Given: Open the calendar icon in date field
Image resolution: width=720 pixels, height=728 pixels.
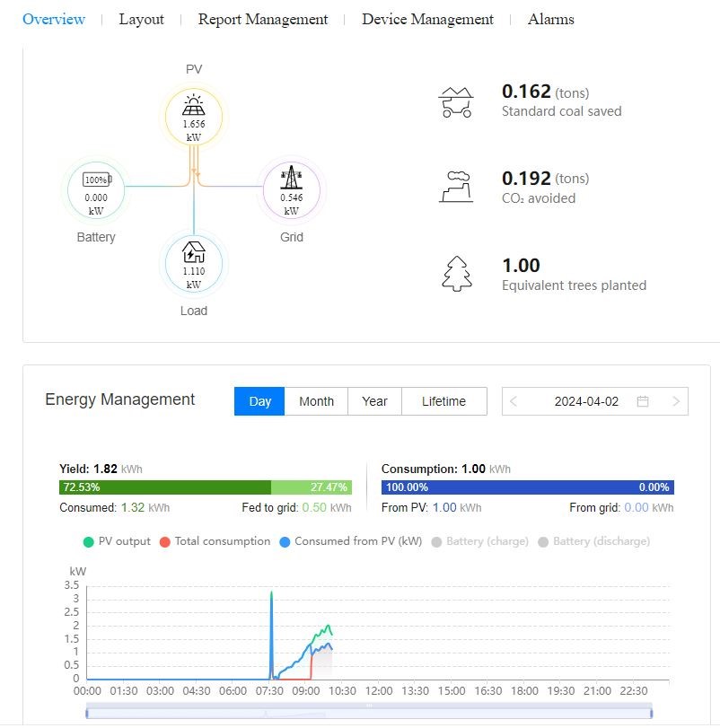Looking at the screenshot, I should tap(643, 401).
